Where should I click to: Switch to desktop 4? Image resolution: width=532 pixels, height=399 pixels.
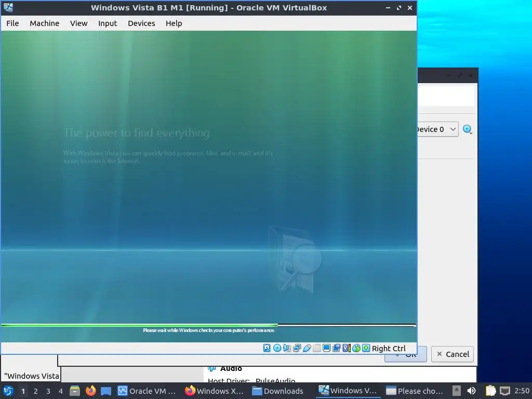tap(61, 391)
